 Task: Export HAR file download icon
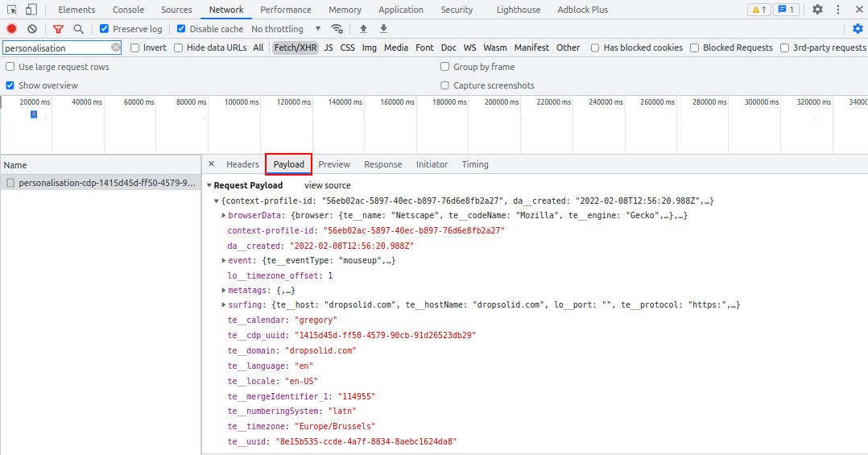tap(383, 29)
